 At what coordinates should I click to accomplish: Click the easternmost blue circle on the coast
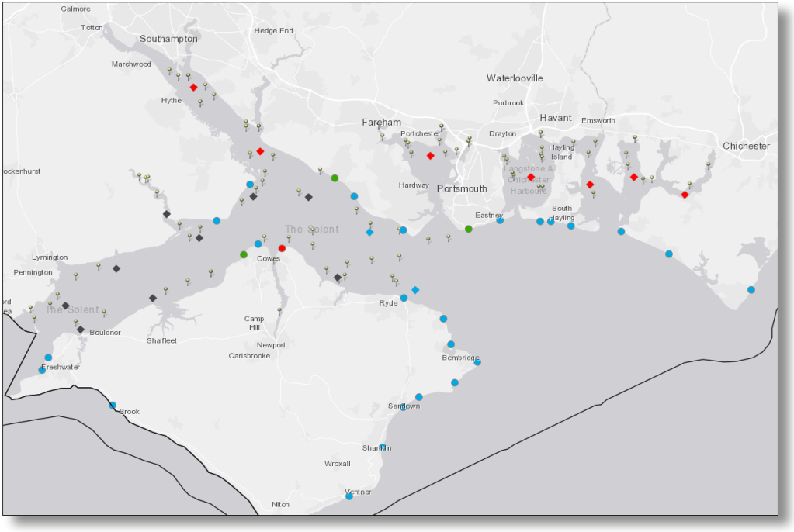751,290
